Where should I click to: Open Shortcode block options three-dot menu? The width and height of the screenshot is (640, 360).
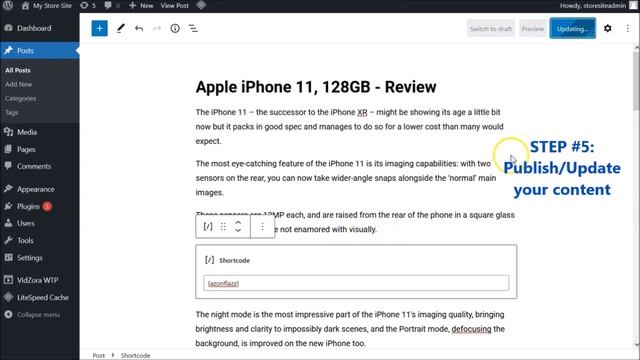coord(262,227)
